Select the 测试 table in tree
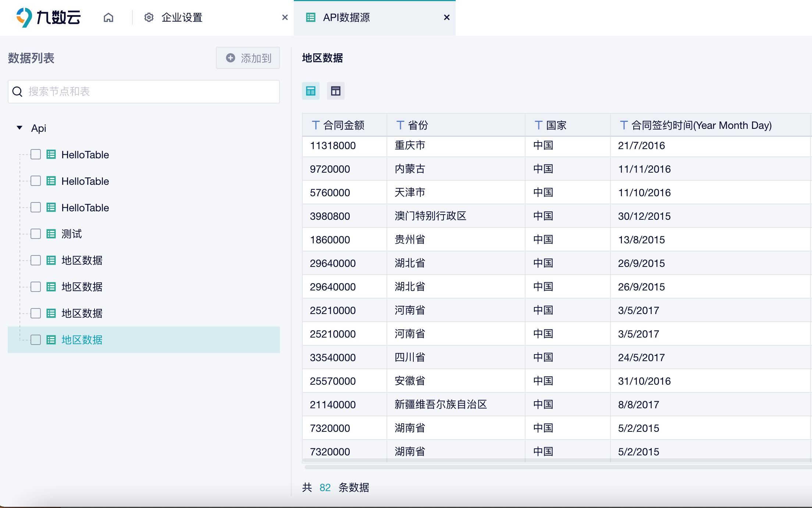812x508 pixels. [72, 234]
